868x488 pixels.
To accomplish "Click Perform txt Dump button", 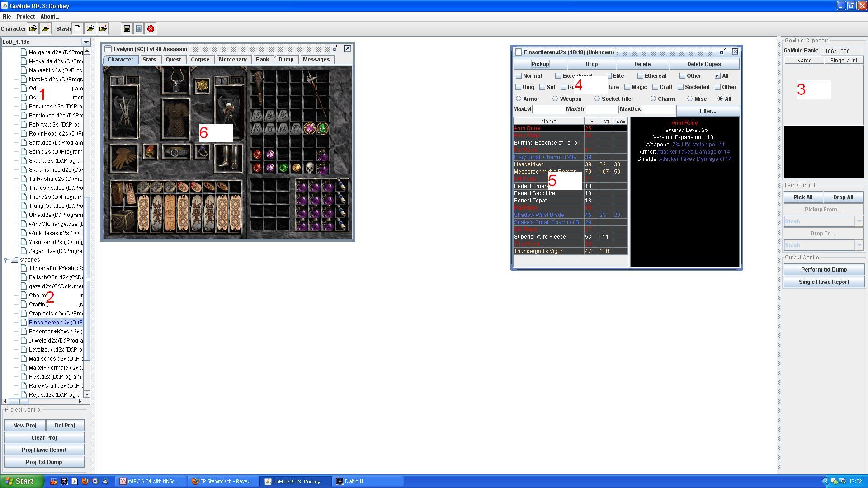I will 824,270.
